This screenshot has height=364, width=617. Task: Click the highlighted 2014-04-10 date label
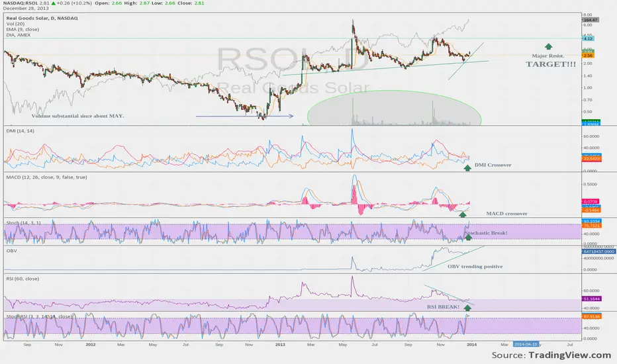[526, 344]
